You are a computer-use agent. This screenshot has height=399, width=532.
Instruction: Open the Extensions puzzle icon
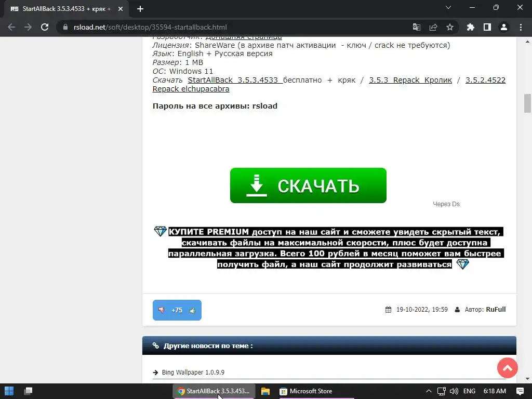471,27
